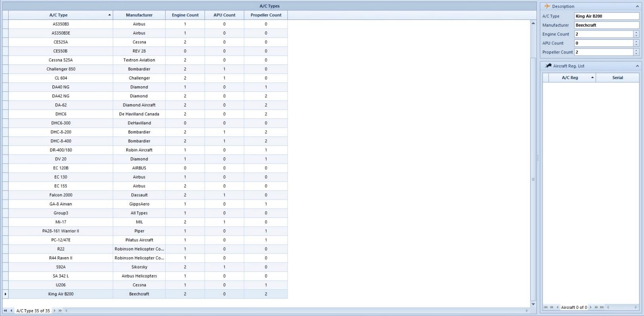Sort by Serial column header
The height and width of the screenshot is (316, 644).
pyautogui.click(x=617, y=78)
